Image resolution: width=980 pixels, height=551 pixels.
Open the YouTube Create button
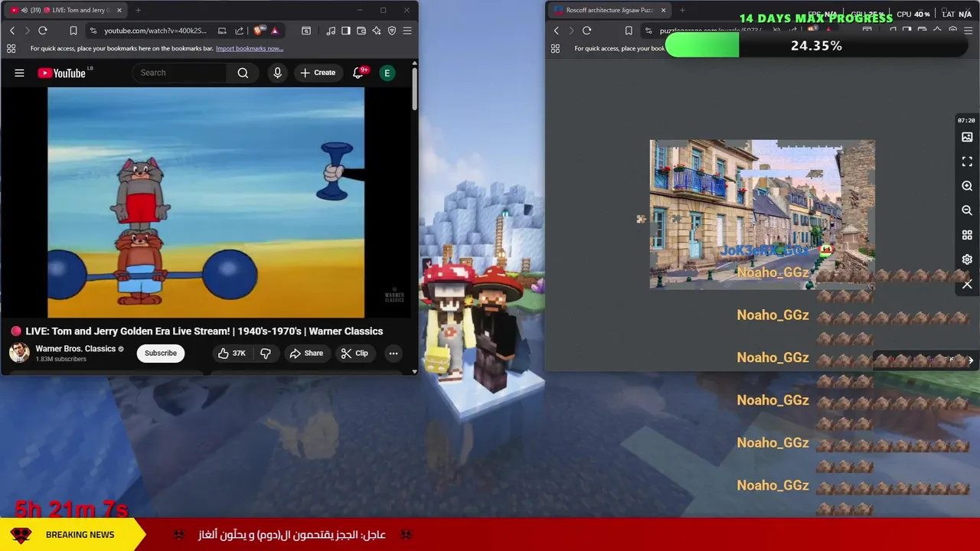[318, 73]
